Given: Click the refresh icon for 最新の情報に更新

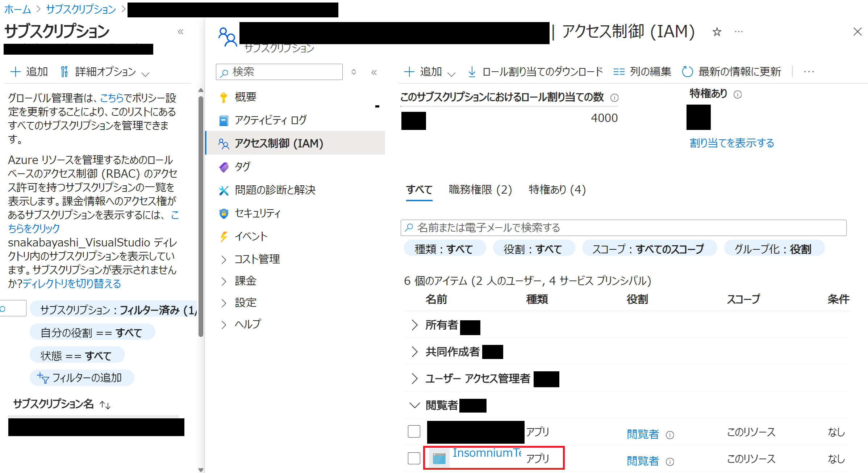Looking at the screenshot, I should pos(687,72).
